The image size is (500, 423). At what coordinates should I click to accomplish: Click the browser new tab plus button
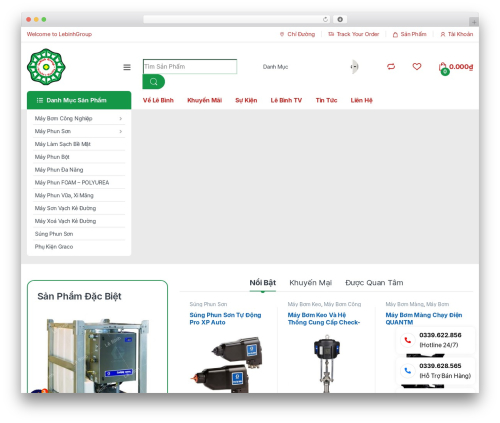(474, 22)
